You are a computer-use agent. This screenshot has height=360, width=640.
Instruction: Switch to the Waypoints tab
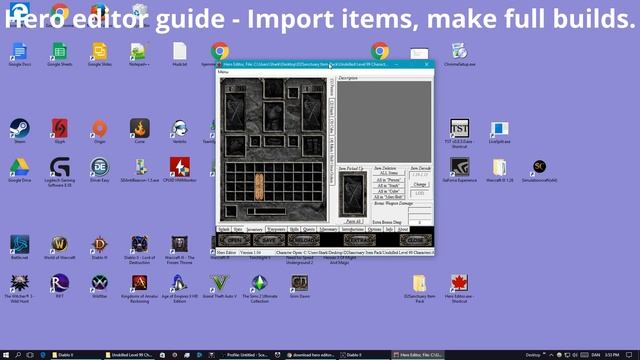click(276, 229)
